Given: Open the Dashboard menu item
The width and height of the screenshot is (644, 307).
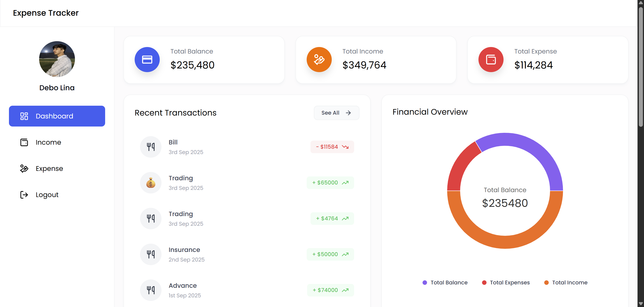Looking at the screenshot, I should coord(57,116).
